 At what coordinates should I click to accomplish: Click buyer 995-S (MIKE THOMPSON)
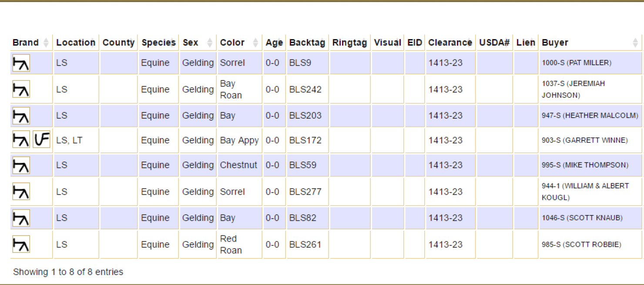tap(585, 165)
